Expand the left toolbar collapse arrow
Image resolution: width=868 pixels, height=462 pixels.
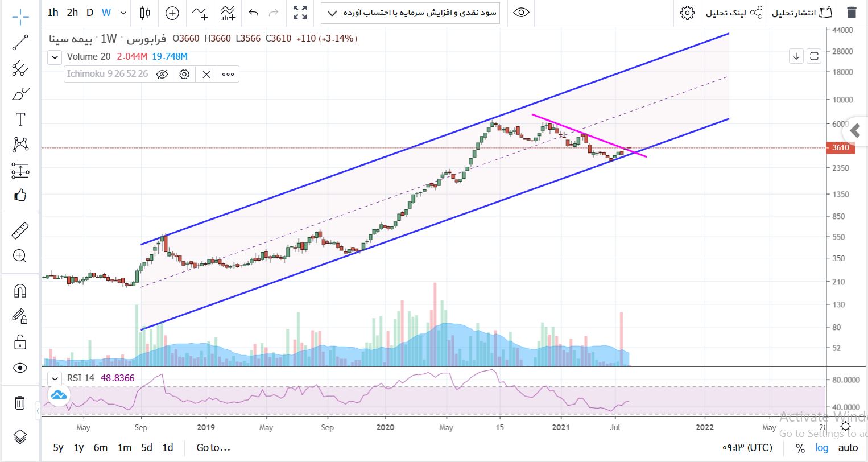click(x=38, y=410)
